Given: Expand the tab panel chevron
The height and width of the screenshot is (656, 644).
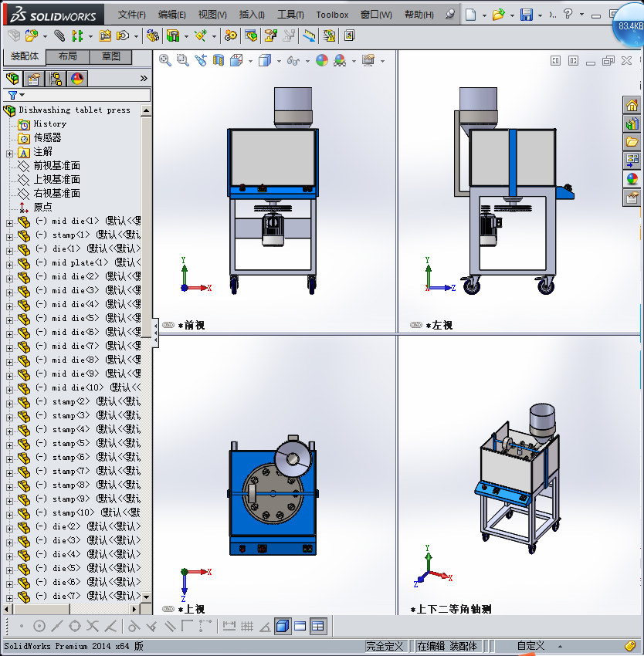Looking at the screenshot, I should coord(144,78).
